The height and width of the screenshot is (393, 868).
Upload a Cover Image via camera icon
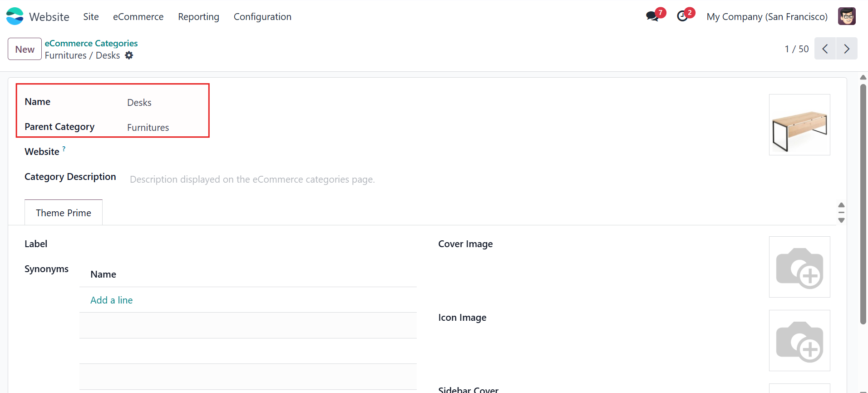[x=799, y=267]
